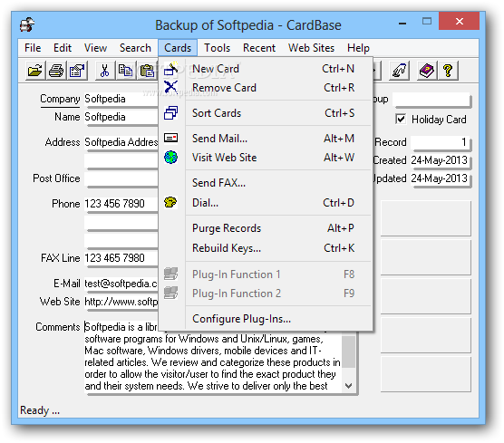Image resolution: width=504 pixels, height=443 pixels.
Task: Click the Web Site URL field
Action: [121, 302]
